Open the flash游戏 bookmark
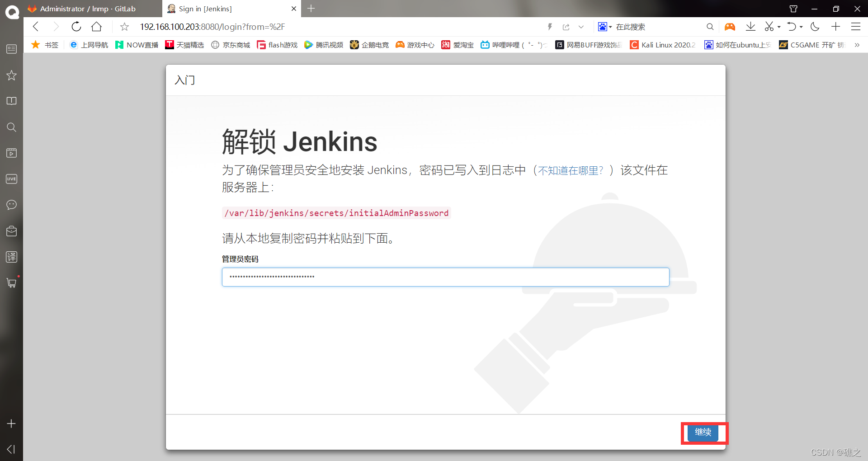The height and width of the screenshot is (461, 868). (x=278, y=45)
